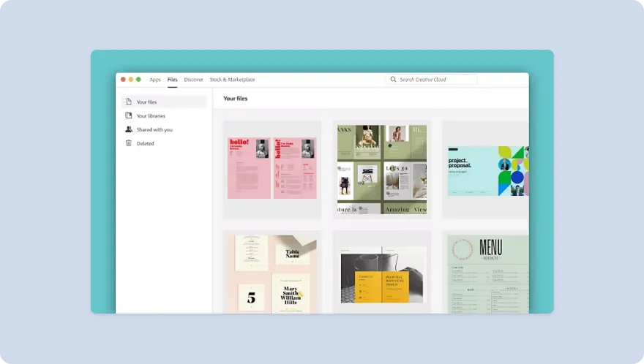
Task: Click the Deleted trash can icon
Action: tap(129, 143)
